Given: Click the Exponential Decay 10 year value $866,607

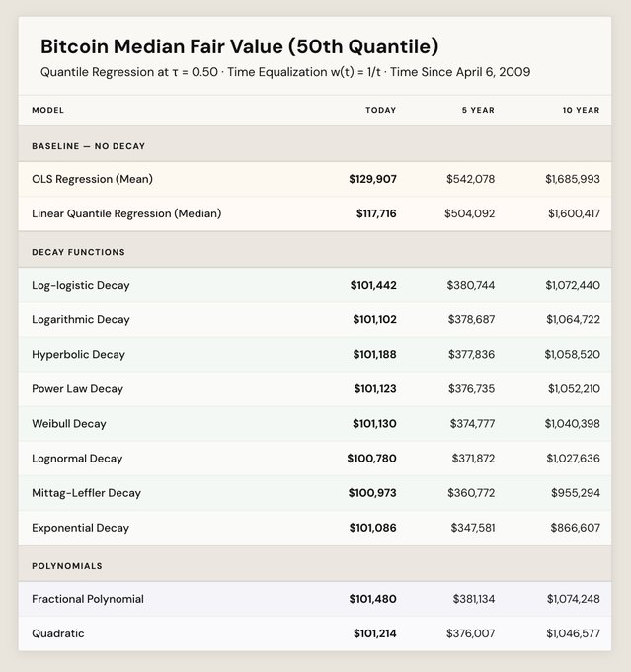Looking at the screenshot, I should point(575,528).
